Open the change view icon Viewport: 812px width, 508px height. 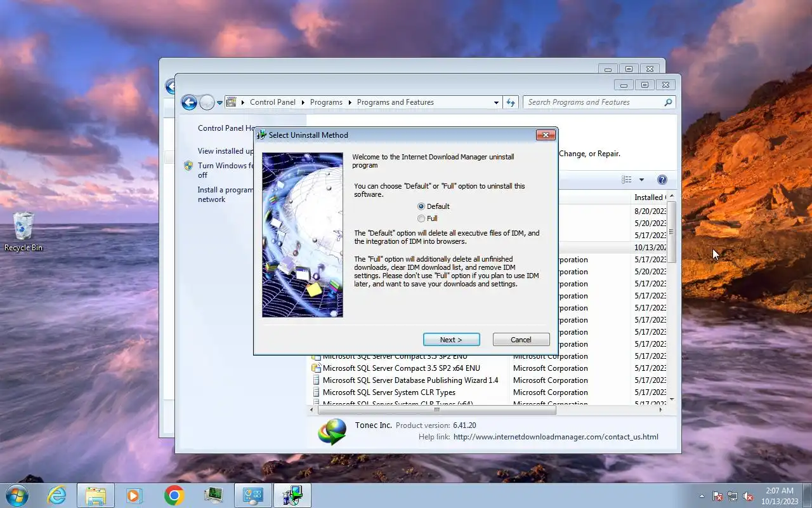[627, 180]
